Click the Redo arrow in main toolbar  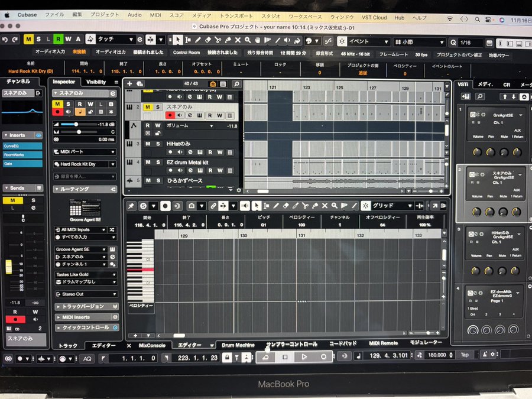(15, 40)
